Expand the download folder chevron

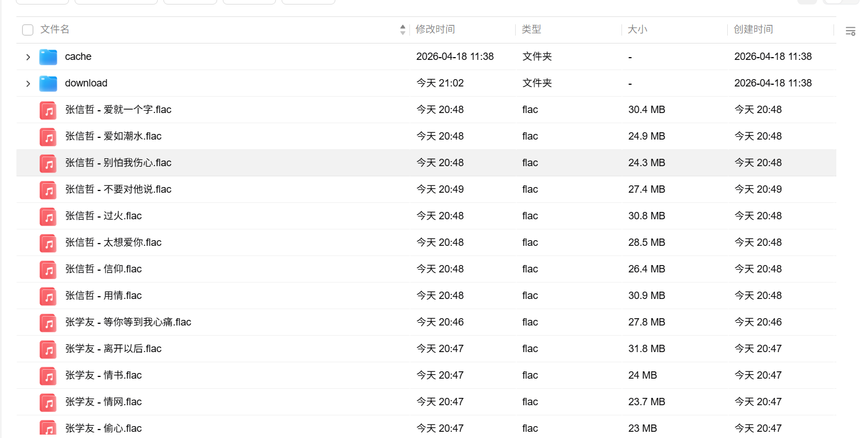[x=28, y=84]
